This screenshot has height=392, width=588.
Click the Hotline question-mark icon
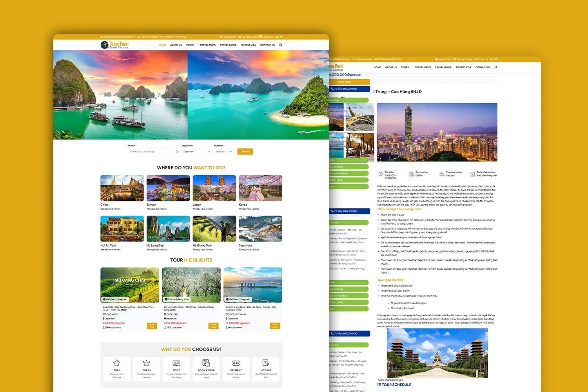pyautogui.click(x=266, y=363)
